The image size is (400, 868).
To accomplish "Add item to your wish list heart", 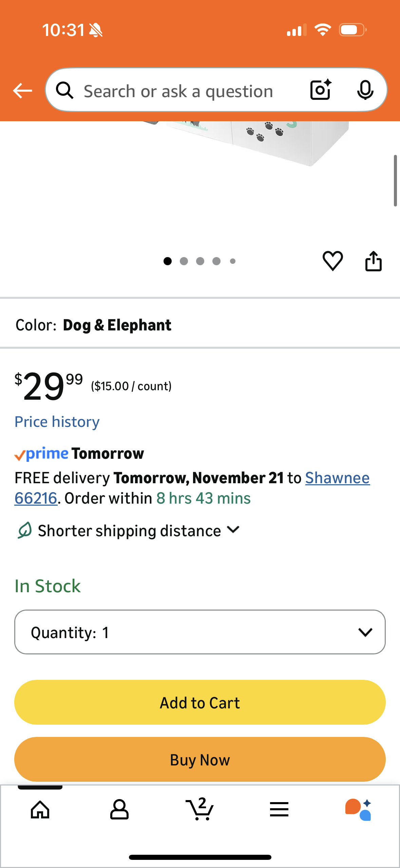I will 333,261.
